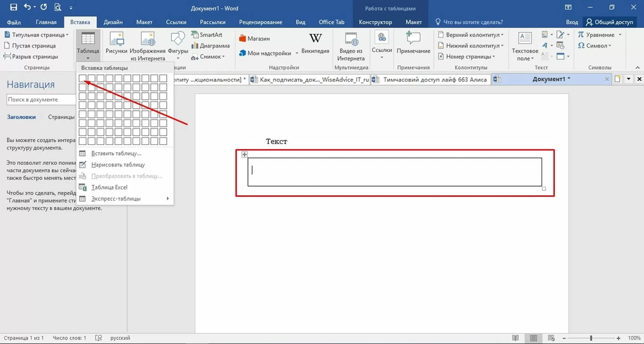Click the Save icon in quick access toolbar
This screenshot has height=344, width=644.
point(14,7)
